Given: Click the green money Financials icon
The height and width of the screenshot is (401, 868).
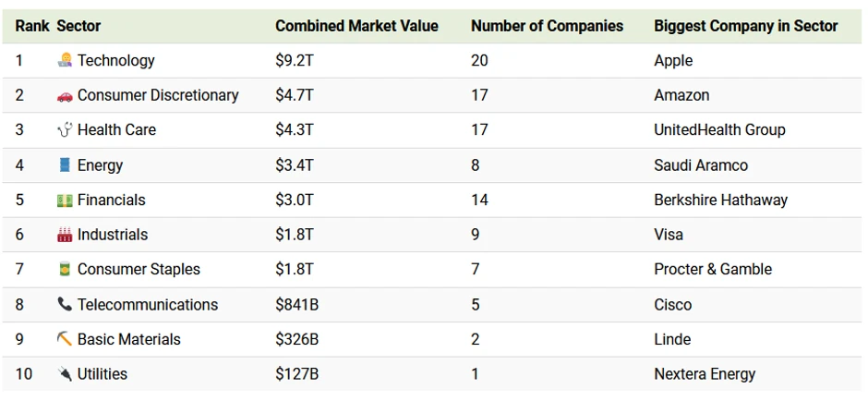Looking at the screenshot, I should click(x=65, y=200).
